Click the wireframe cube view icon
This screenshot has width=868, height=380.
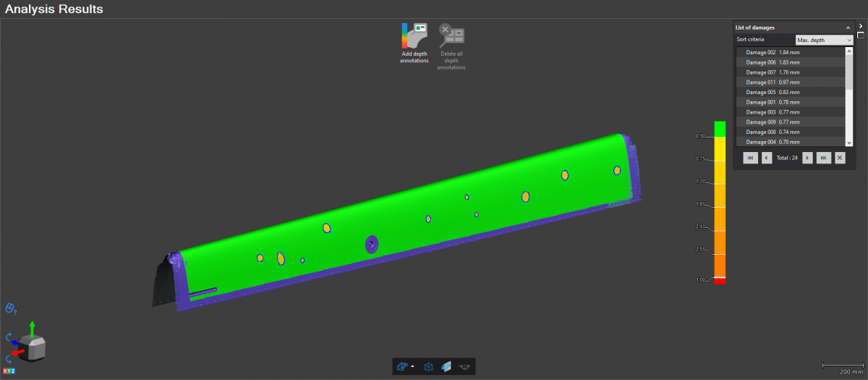click(428, 367)
